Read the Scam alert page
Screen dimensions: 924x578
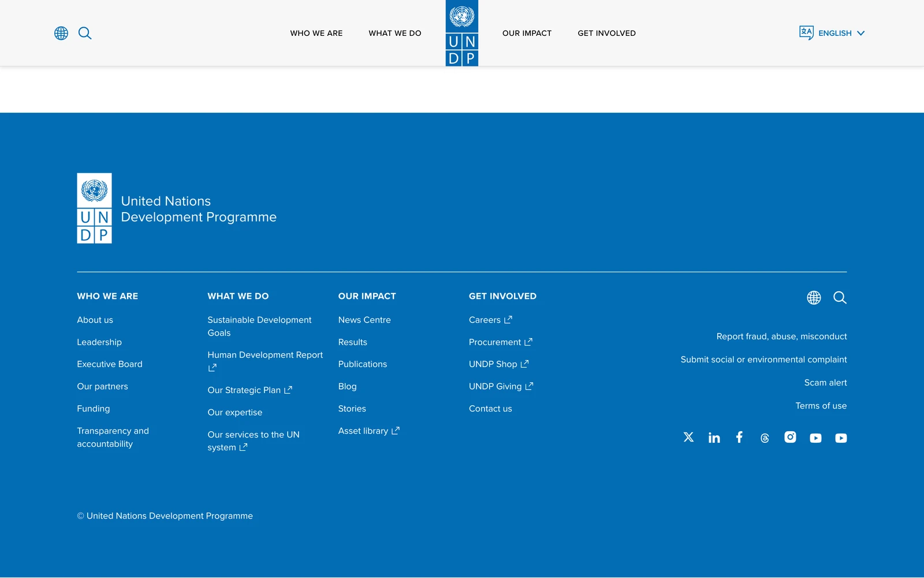825,383
